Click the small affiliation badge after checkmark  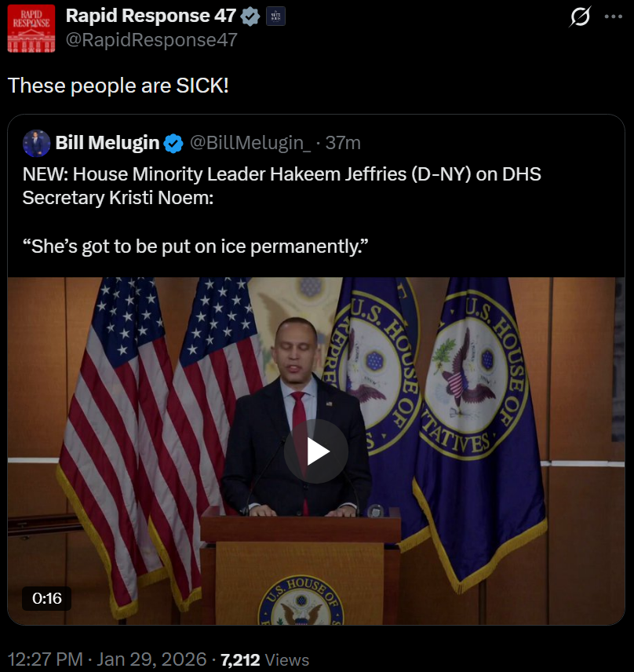tap(275, 16)
